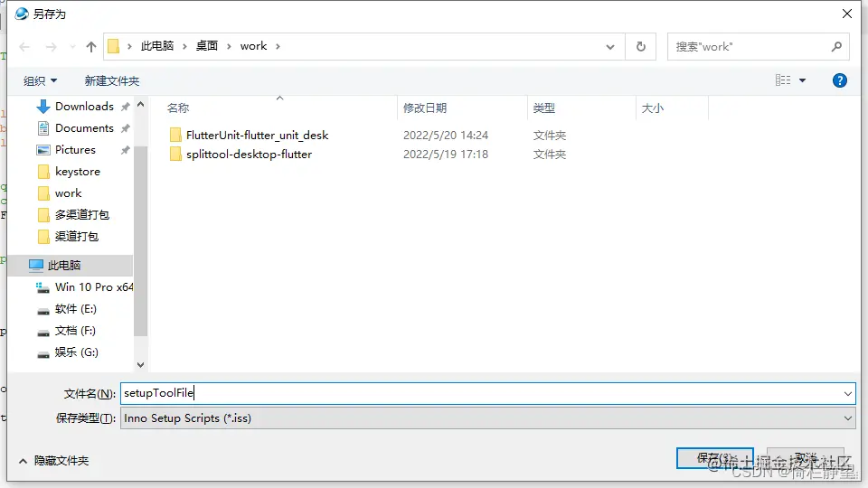Select work folder in the sidebar
Screen dimensions: 868x488
[x=68, y=193]
